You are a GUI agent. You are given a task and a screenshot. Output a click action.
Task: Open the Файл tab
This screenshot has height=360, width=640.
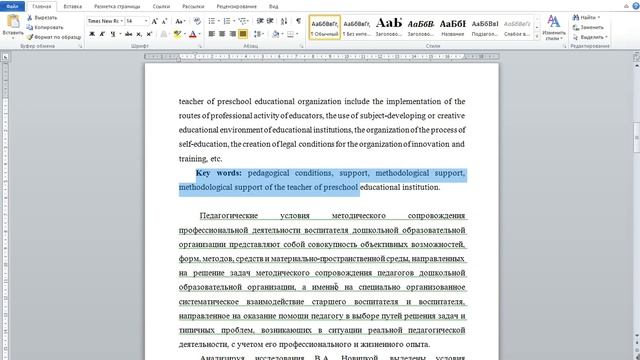click(12, 6)
